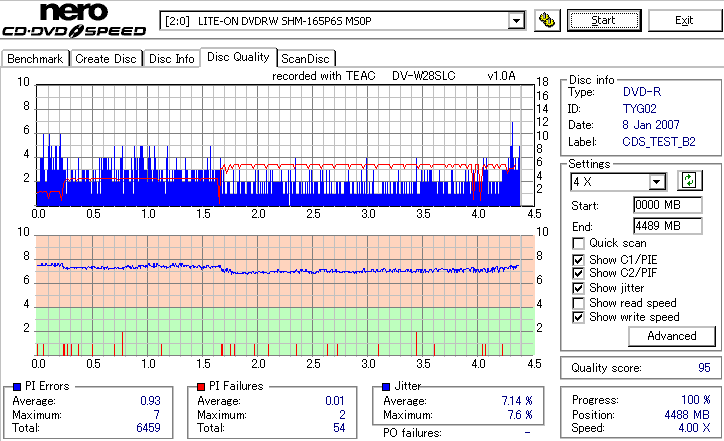The image size is (724, 441).
Task: Click the Speed value 4.00 X
Action: pos(694,428)
